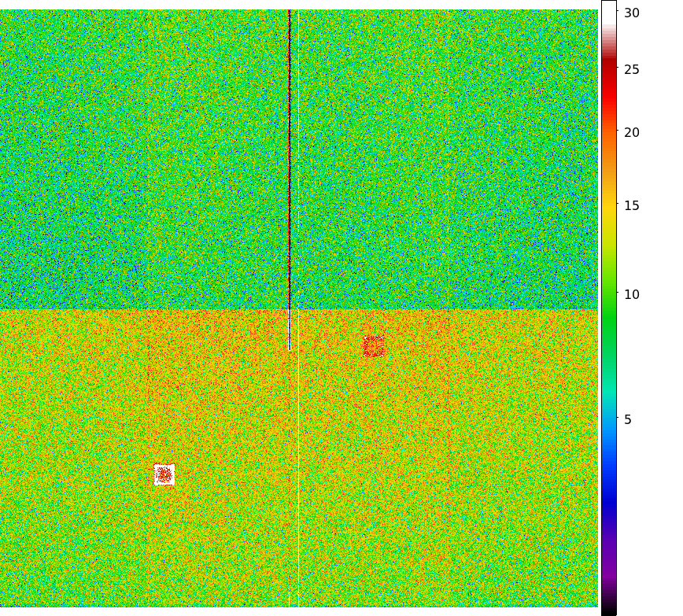
Task: Click the colorbar tick label 10
Action: click(632, 294)
